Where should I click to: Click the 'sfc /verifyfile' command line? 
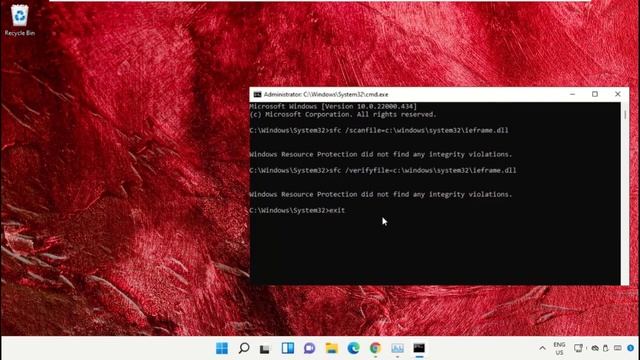(383, 170)
